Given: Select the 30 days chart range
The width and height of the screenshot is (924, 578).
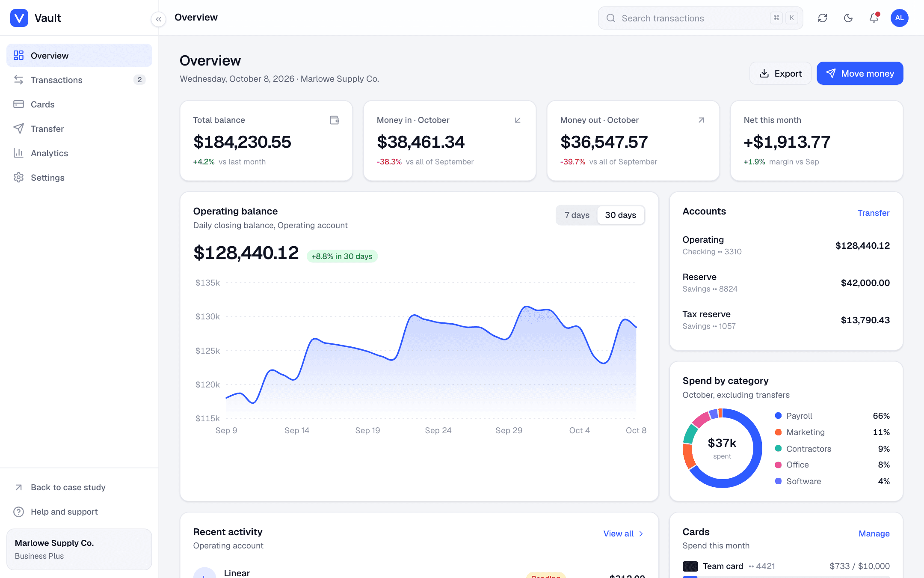Looking at the screenshot, I should pyautogui.click(x=620, y=215).
